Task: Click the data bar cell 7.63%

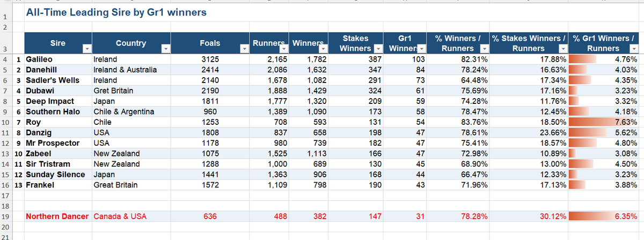Action: [604, 122]
